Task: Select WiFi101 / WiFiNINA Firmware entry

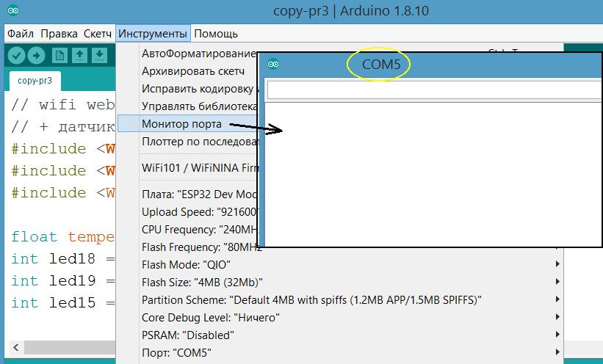Action: click(200, 168)
